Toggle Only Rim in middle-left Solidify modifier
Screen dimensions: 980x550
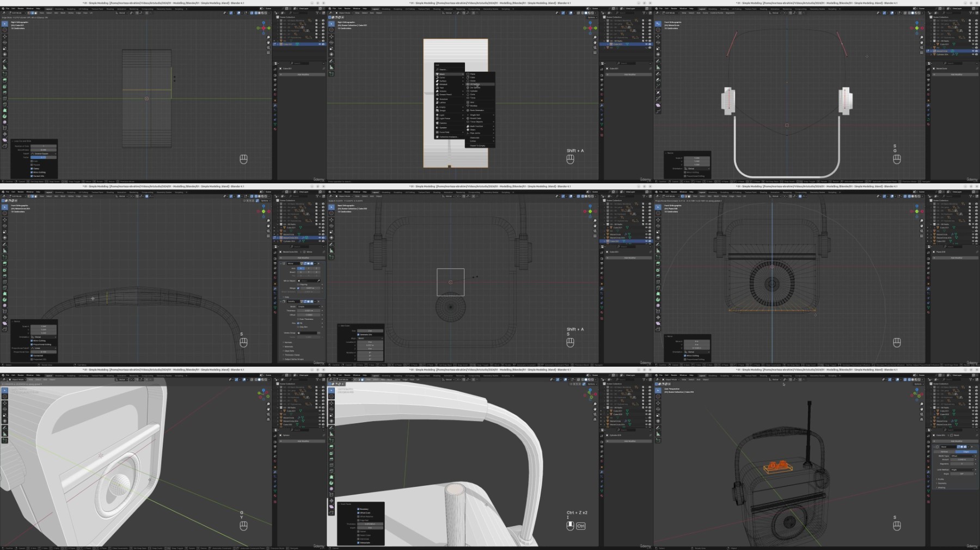point(298,327)
